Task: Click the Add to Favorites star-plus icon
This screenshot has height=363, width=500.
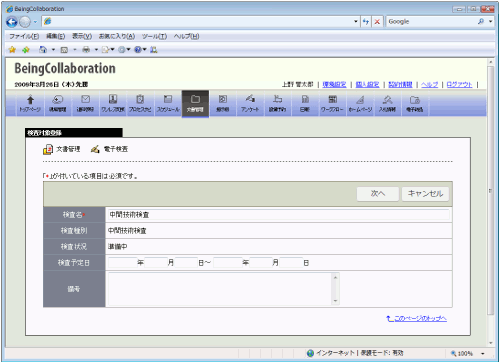Action: (x=26, y=50)
